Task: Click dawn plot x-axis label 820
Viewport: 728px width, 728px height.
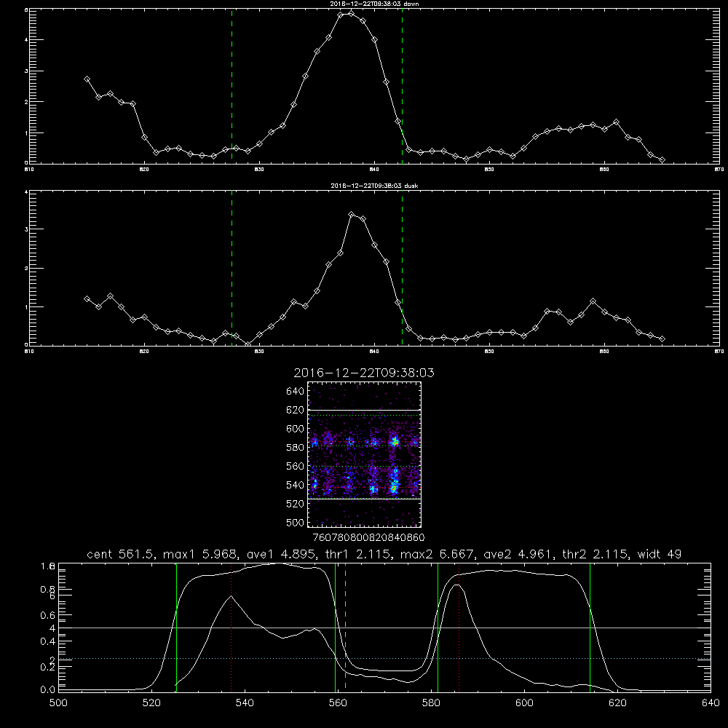Action: [x=144, y=170]
